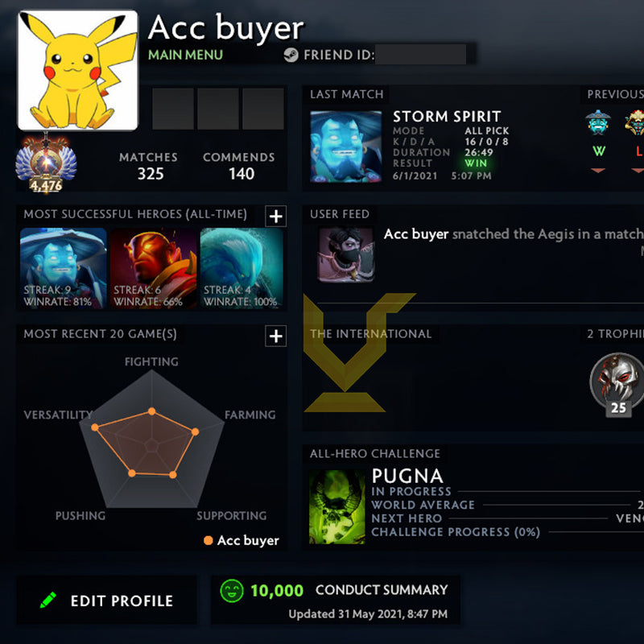Click the Steam logo next to Friend ID

(x=291, y=55)
